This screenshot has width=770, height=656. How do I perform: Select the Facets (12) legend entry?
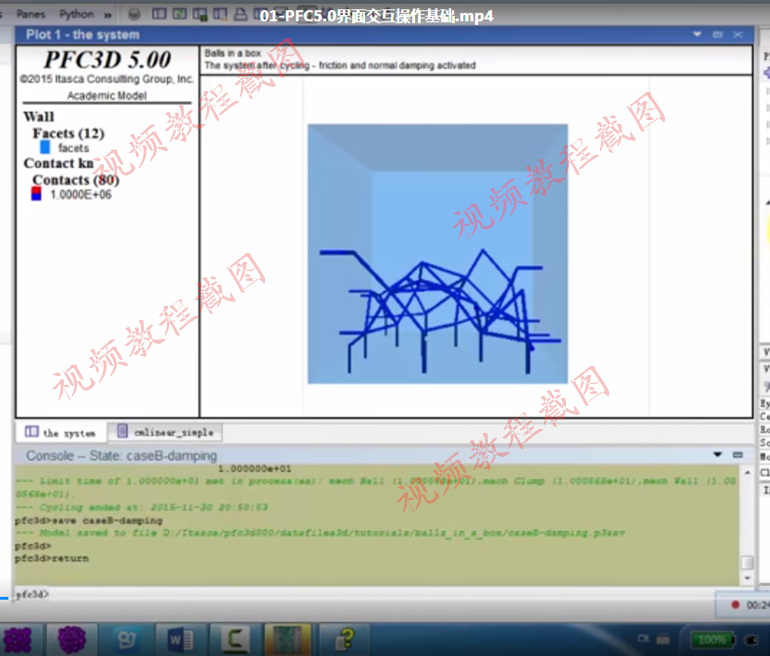coord(68,133)
